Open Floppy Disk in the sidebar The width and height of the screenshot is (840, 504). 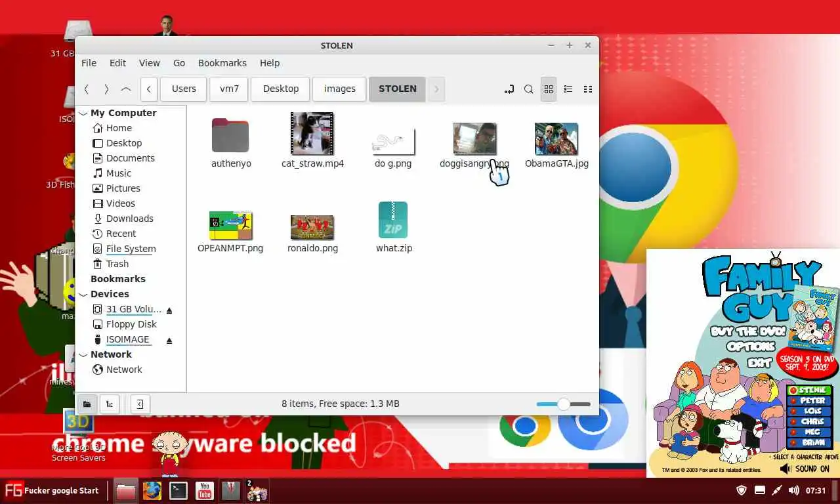pos(131,324)
